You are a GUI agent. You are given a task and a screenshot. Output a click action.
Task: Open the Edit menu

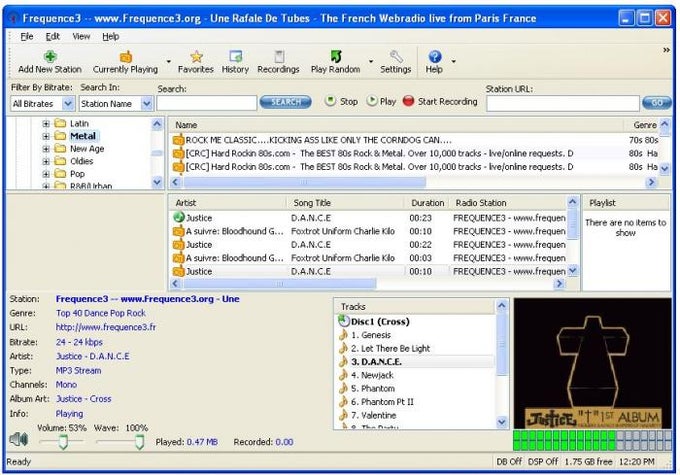(53, 36)
